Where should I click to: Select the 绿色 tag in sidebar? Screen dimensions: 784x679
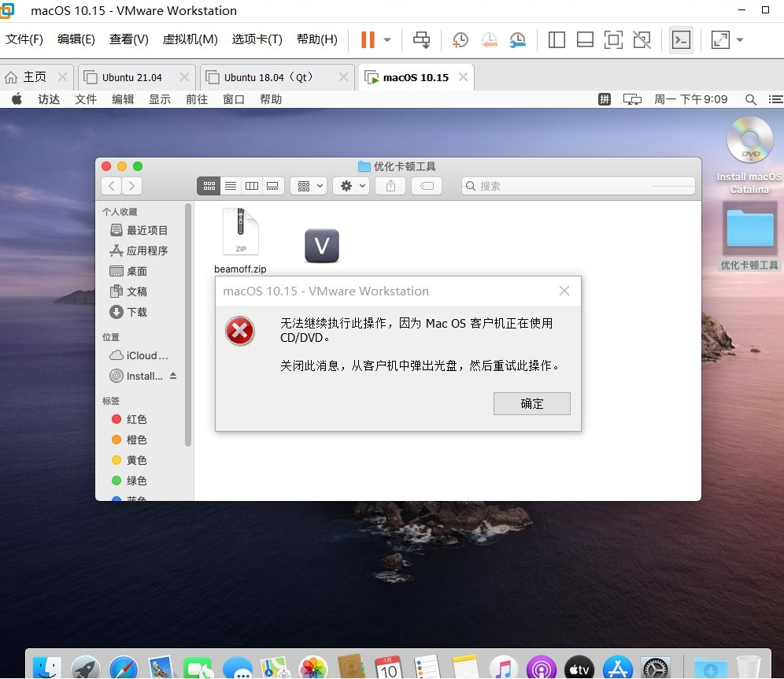click(x=129, y=480)
